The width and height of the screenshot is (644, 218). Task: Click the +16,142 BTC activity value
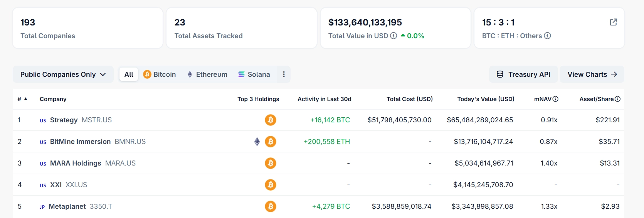(x=330, y=120)
